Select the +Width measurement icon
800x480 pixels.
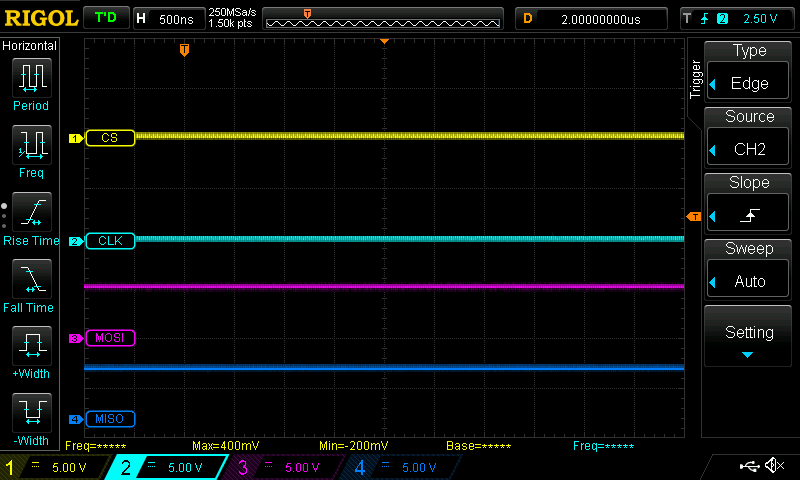pyautogui.click(x=32, y=345)
